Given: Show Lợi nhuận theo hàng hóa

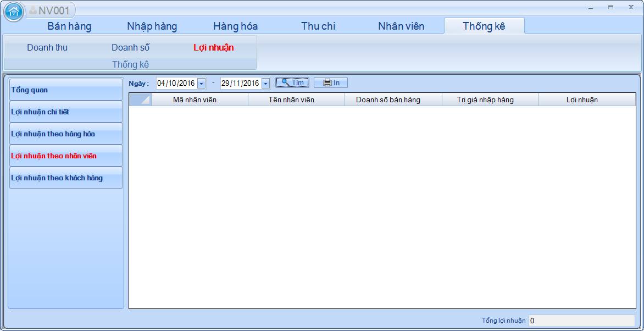Looking at the screenshot, I should pos(66,134).
